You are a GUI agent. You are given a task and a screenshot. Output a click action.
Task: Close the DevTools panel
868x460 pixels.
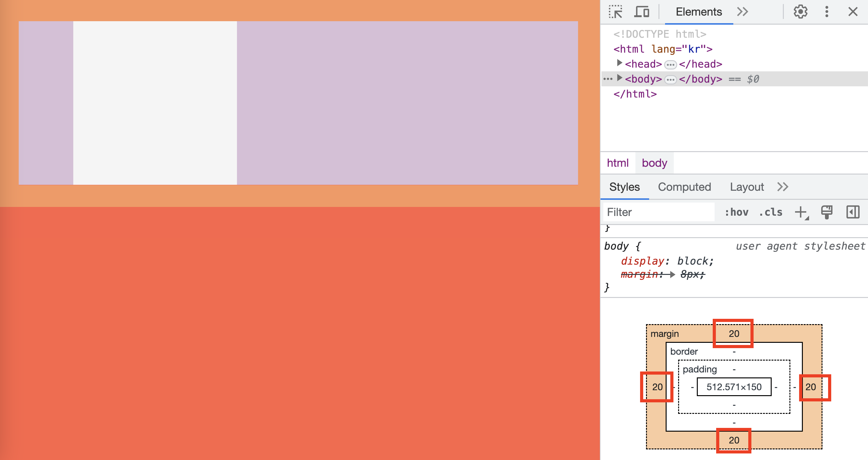[x=853, y=12]
